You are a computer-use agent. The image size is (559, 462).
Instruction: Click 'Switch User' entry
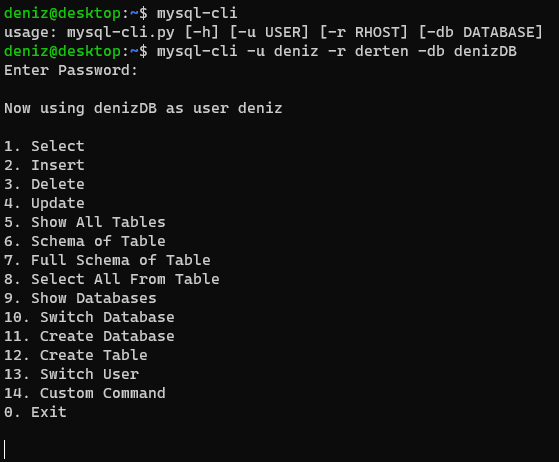point(71,374)
